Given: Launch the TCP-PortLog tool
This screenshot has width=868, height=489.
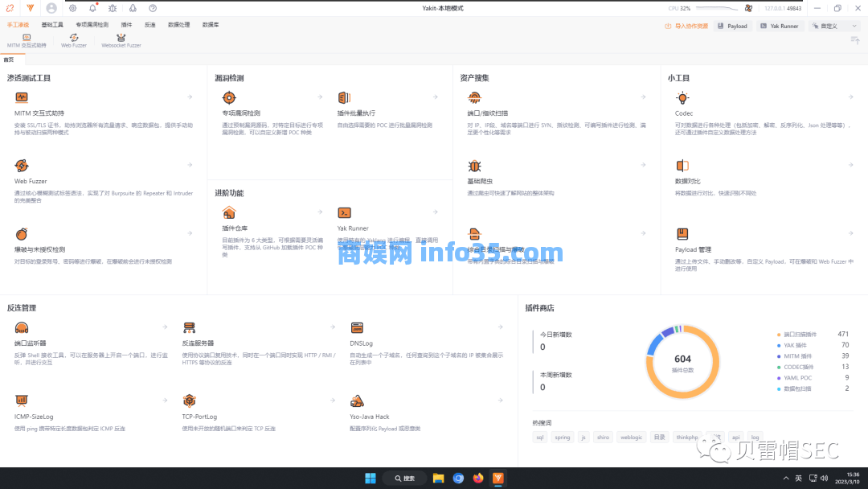Looking at the screenshot, I should coord(201,417).
